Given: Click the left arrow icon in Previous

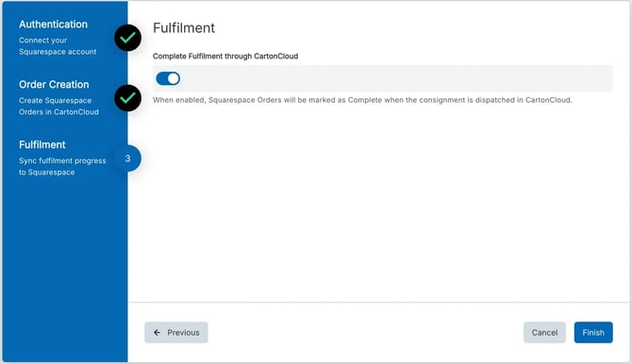Looking at the screenshot, I should pyautogui.click(x=157, y=333).
